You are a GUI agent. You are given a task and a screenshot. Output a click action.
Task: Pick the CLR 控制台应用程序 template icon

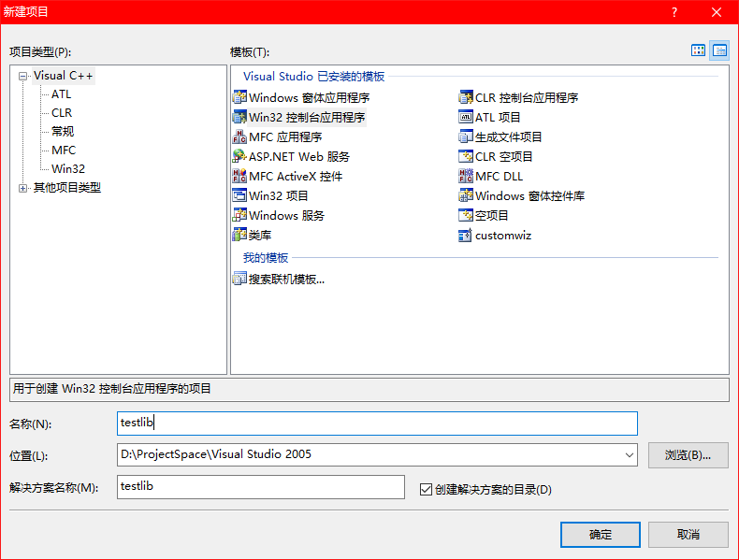tap(467, 98)
